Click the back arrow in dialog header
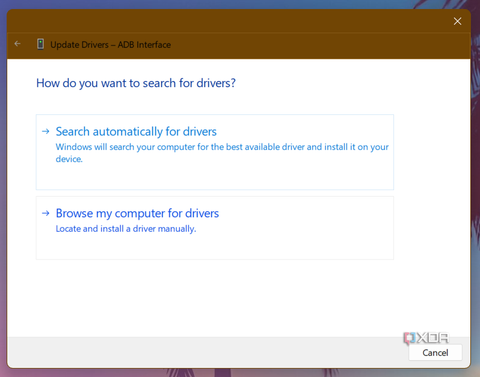The width and height of the screenshot is (480, 377). click(18, 44)
